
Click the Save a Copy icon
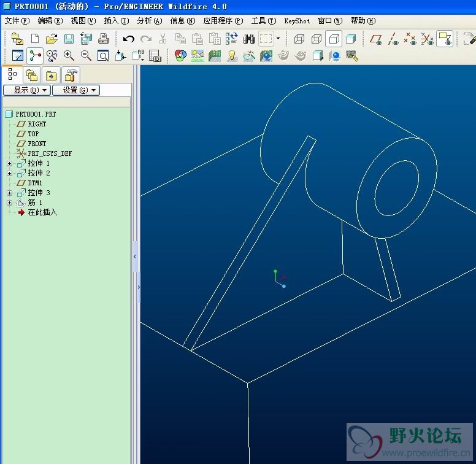[86, 39]
